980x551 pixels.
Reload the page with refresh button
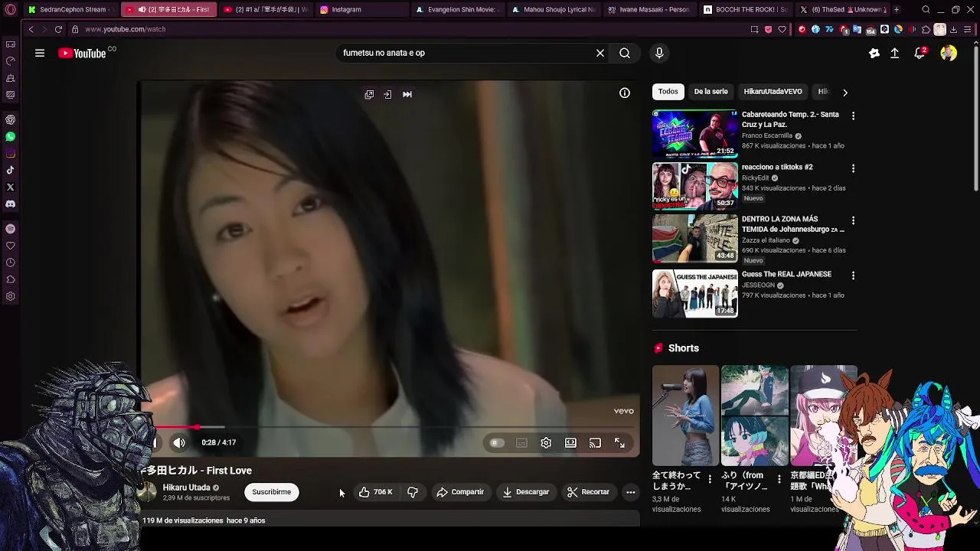click(x=58, y=29)
